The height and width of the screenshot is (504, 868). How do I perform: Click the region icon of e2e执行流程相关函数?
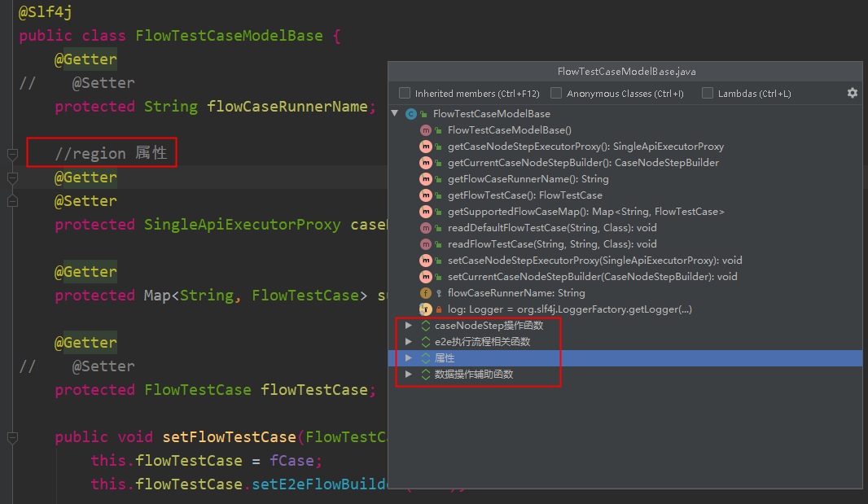(x=425, y=342)
